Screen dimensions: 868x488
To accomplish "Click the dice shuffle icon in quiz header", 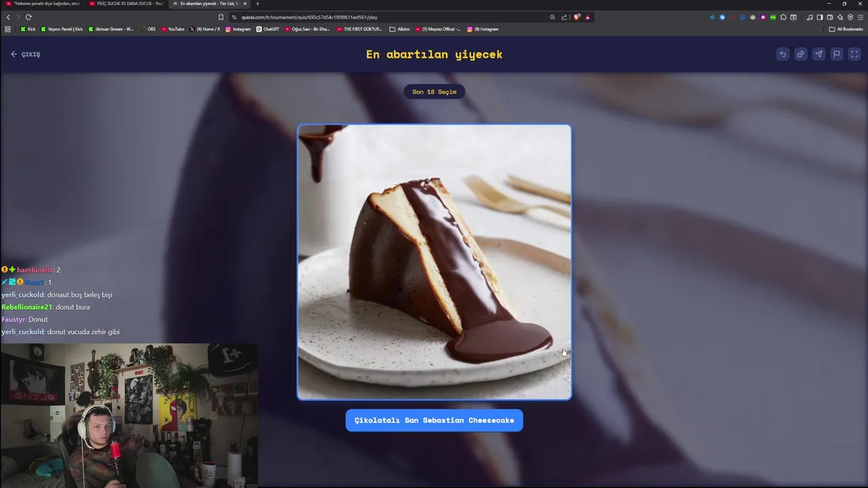I will click(x=801, y=54).
